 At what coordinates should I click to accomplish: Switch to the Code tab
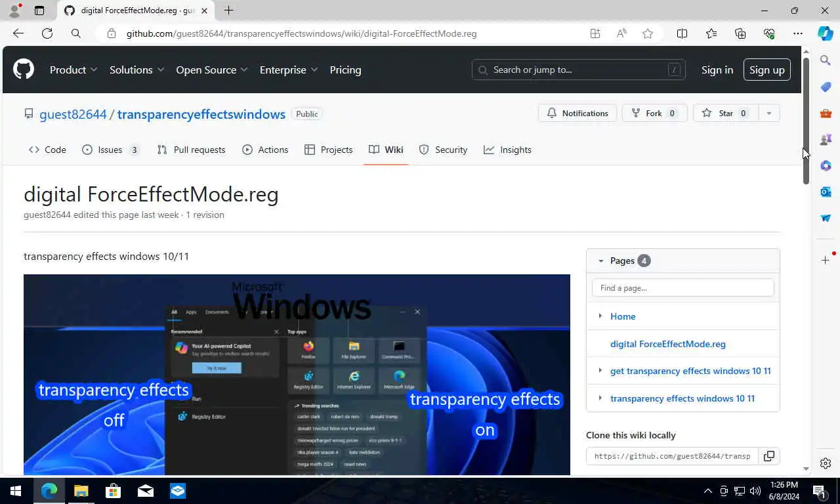click(47, 150)
